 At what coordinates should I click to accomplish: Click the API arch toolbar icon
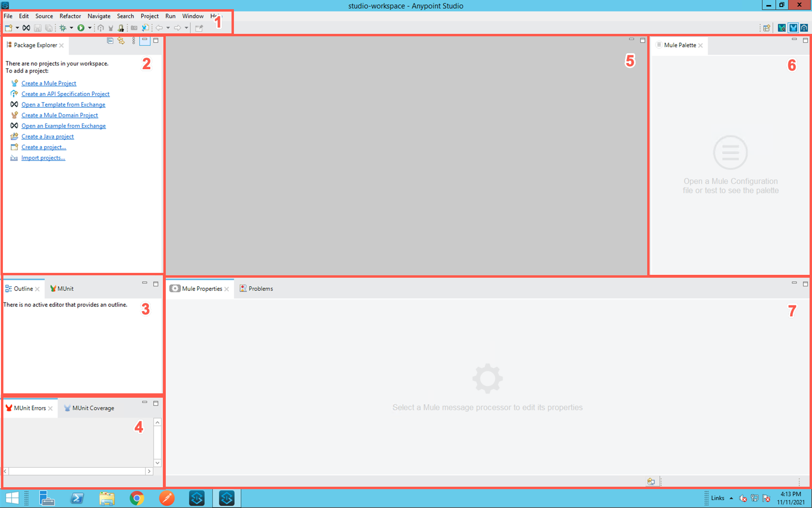pos(101,28)
